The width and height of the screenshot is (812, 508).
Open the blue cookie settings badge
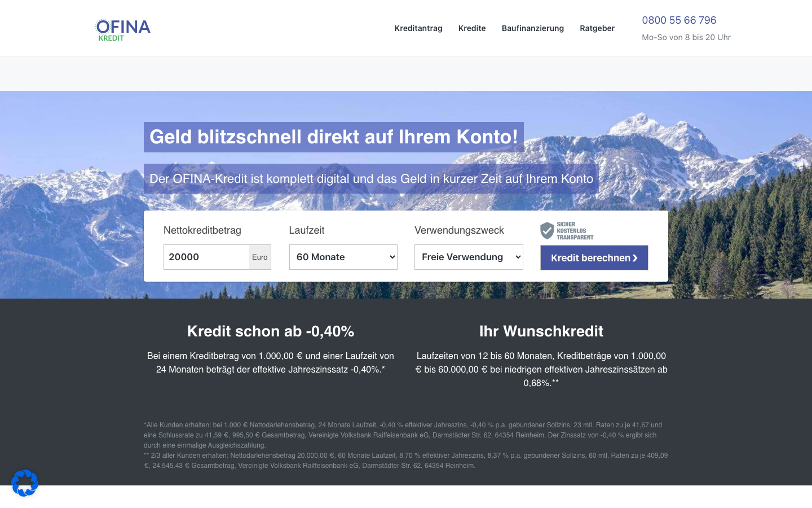[x=25, y=483]
